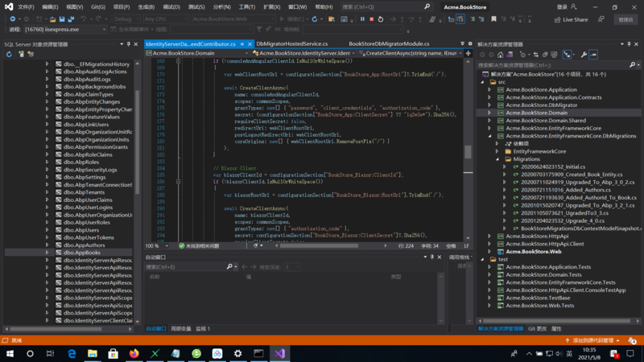Collapse the test folder in Solution Explorer
Viewport: 644px width, 362px height.
[482, 259]
